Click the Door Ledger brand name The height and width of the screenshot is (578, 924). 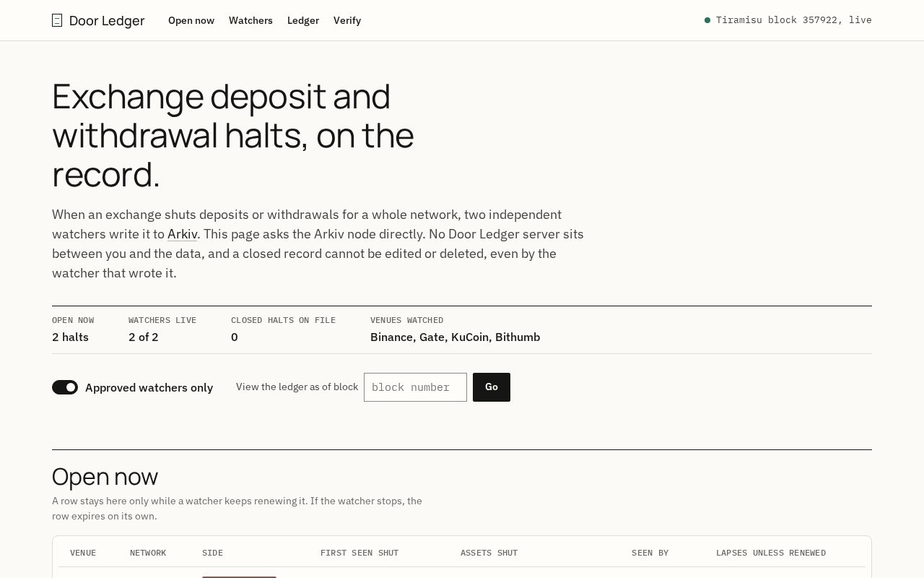click(x=107, y=21)
